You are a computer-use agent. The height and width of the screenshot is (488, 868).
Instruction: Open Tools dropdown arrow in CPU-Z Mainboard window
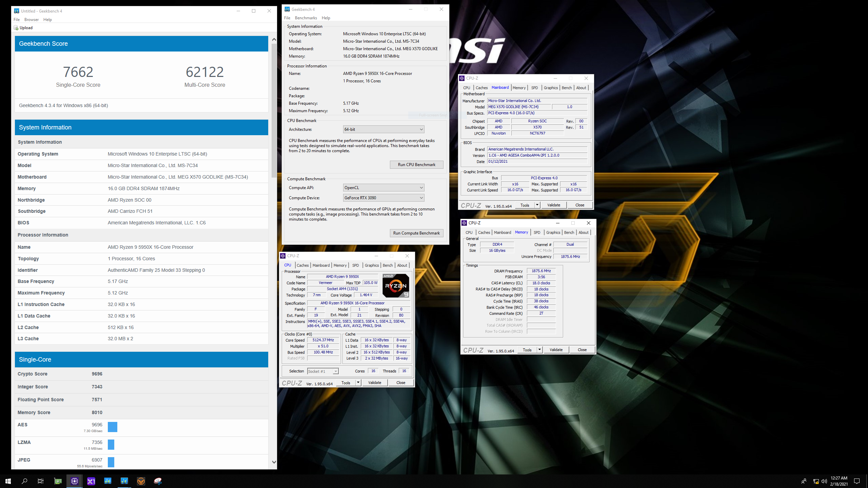tap(537, 205)
